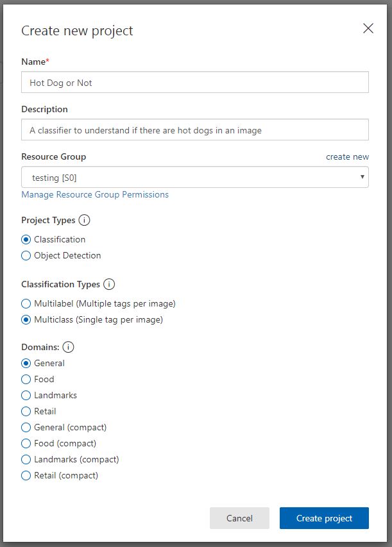Click the Domains info icon
Viewport: 392px width, 547px height.
pos(68,347)
